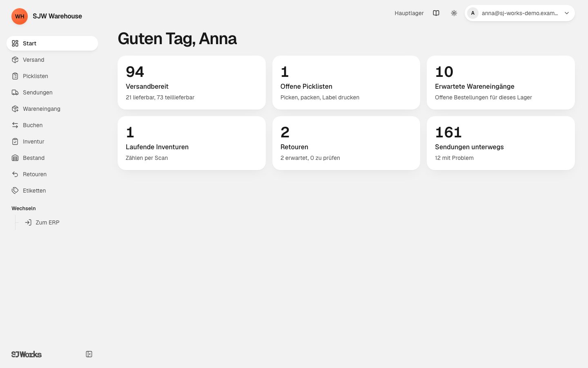
Task: Click the orange WH logo badge
Action: click(x=20, y=16)
